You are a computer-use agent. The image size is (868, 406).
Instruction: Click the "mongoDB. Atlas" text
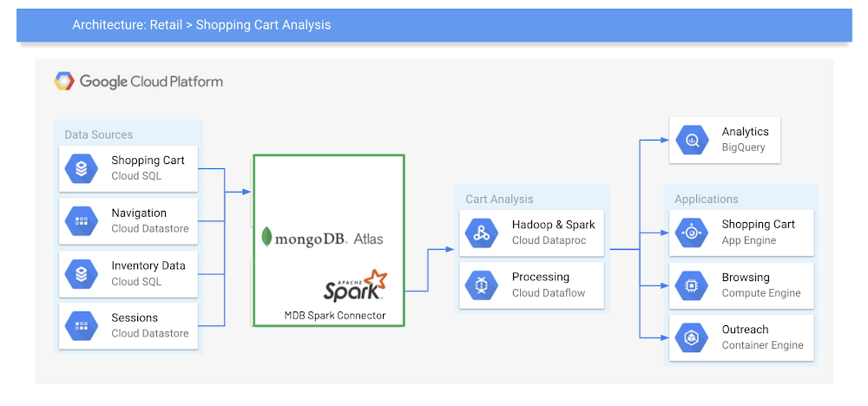tap(329, 239)
